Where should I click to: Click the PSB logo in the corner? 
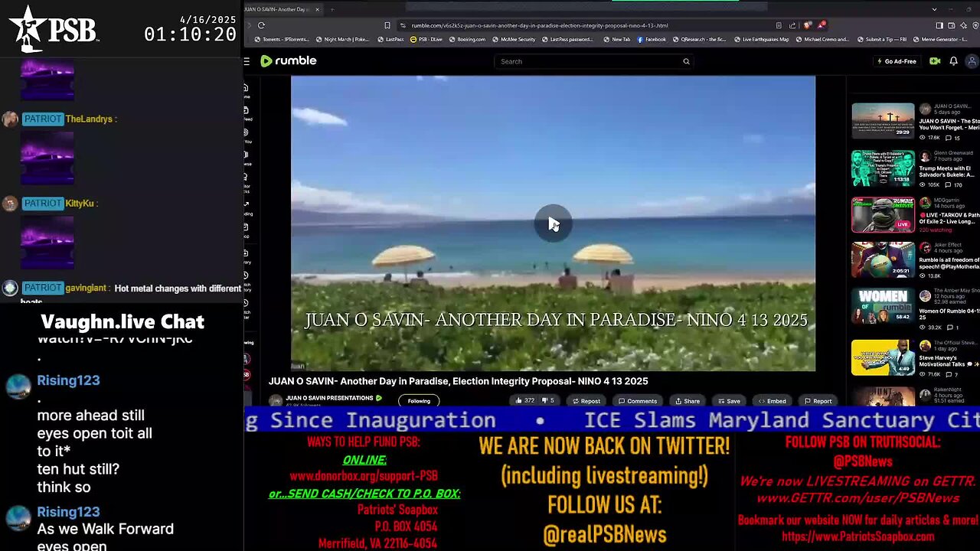coord(54,29)
